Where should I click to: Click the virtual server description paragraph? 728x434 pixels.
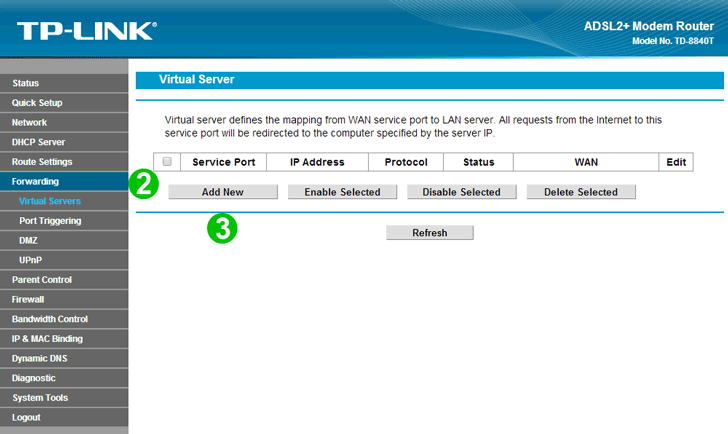(x=413, y=126)
